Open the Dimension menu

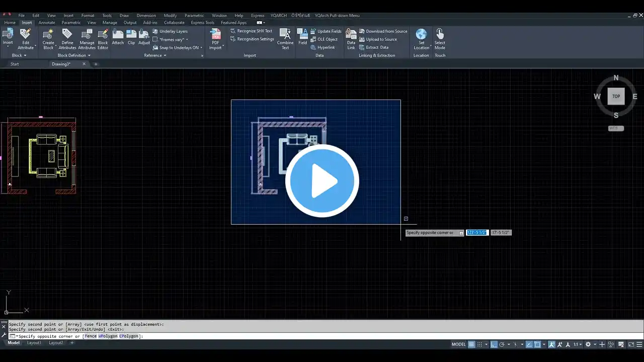[x=146, y=16]
